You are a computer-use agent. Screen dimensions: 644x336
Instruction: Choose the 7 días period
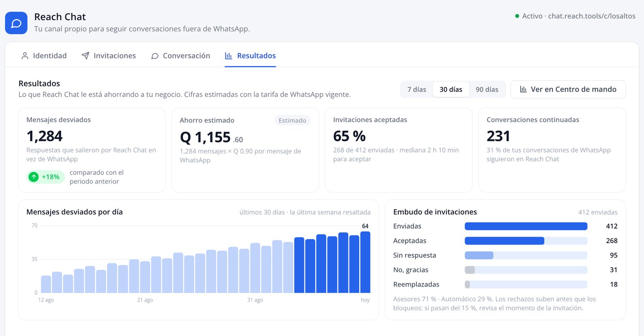417,89
